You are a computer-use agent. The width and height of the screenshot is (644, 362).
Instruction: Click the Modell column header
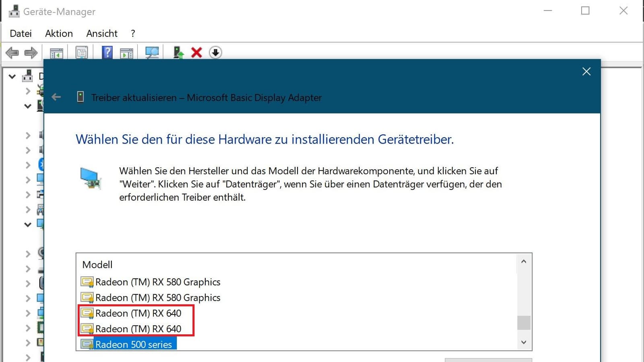point(97,265)
